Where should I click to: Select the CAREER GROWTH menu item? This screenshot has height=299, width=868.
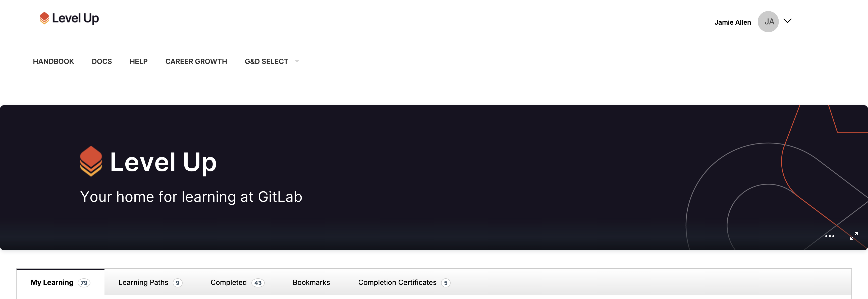point(196,60)
